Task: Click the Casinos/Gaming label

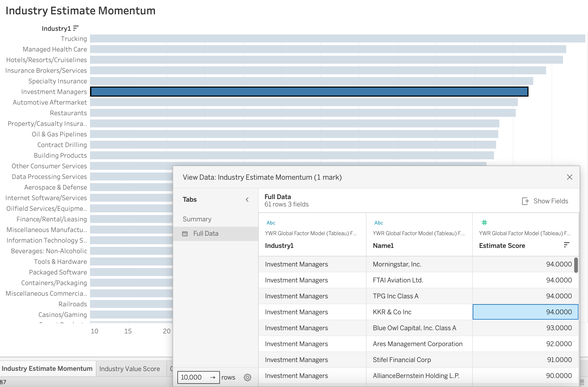Action: click(63, 315)
